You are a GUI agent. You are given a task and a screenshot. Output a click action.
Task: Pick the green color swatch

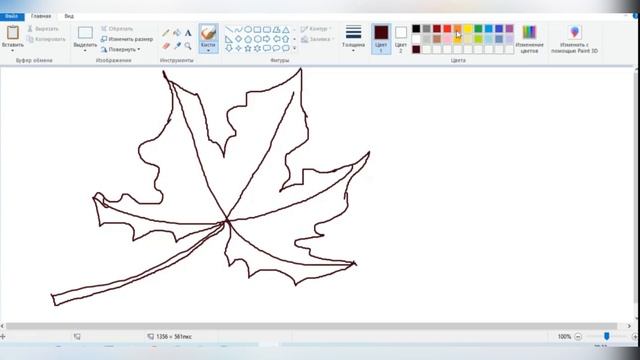478,29
